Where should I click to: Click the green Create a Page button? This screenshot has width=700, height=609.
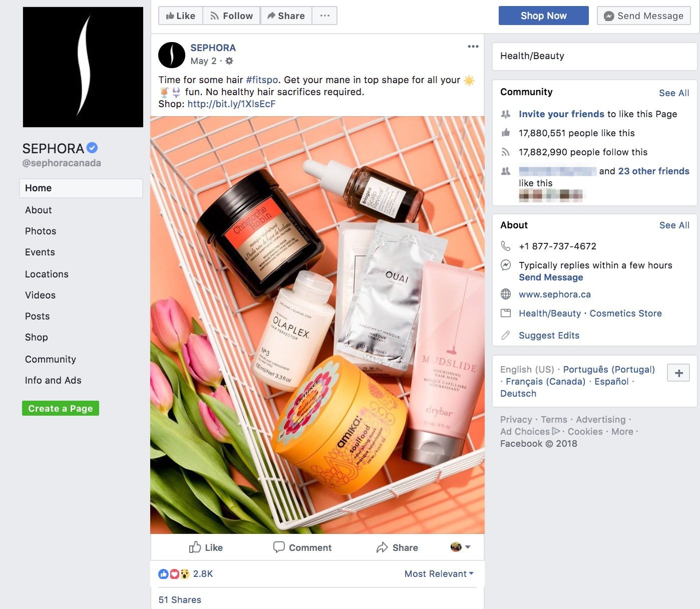(61, 408)
